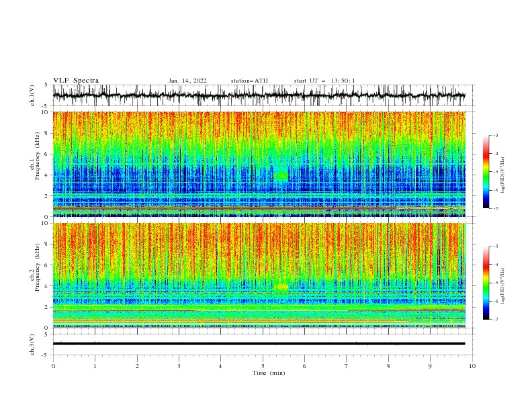
Task: Click the "-7" tick on ch.2 color bar
Action: coord(496,320)
